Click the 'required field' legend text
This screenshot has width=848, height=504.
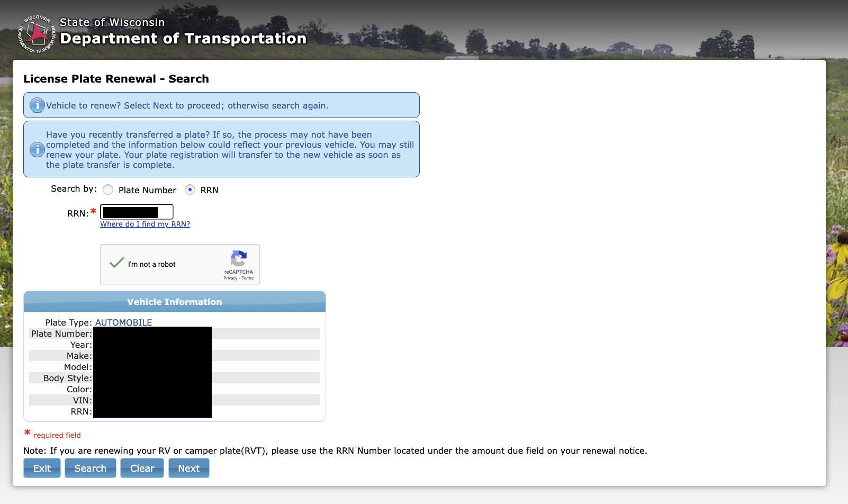[57, 435]
